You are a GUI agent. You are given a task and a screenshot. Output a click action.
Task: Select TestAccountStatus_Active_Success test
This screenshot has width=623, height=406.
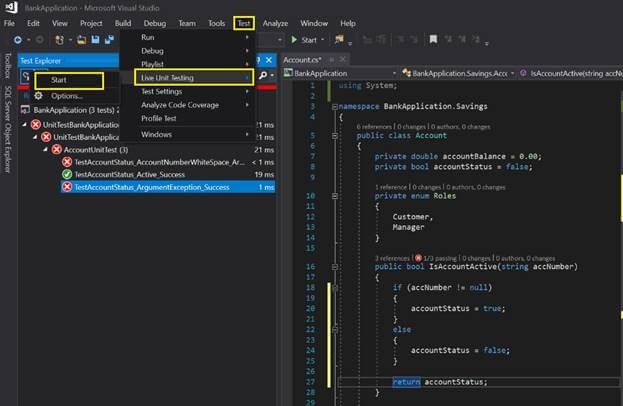coord(130,174)
